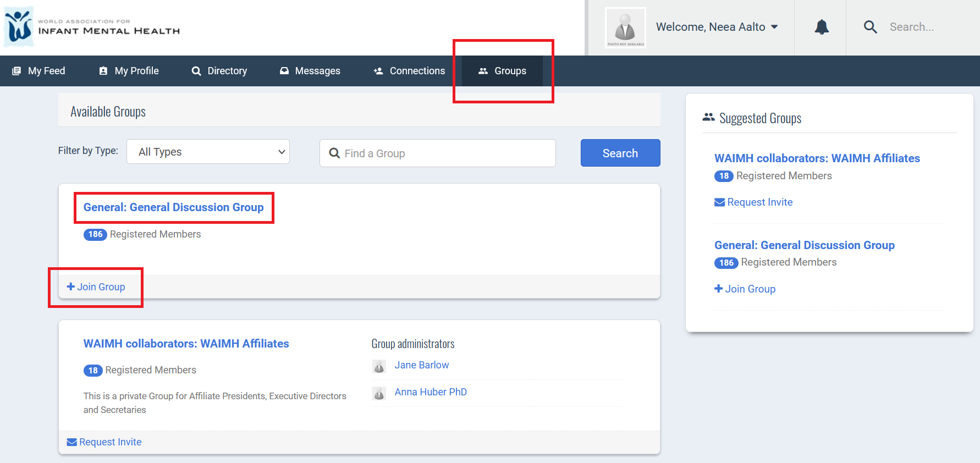The height and width of the screenshot is (463, 980).
Task: Open General Discussion Group in Suggested Groups
Action: coord(805,245)
